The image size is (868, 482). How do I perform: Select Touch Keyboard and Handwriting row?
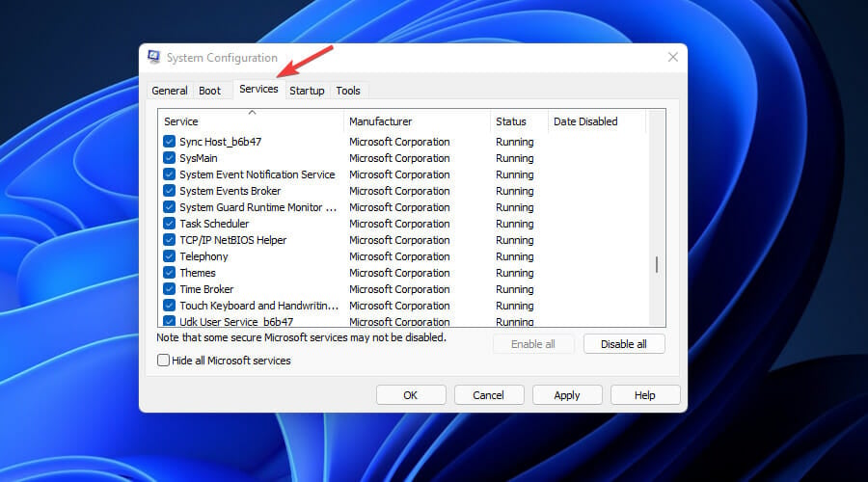coord(258,306)
